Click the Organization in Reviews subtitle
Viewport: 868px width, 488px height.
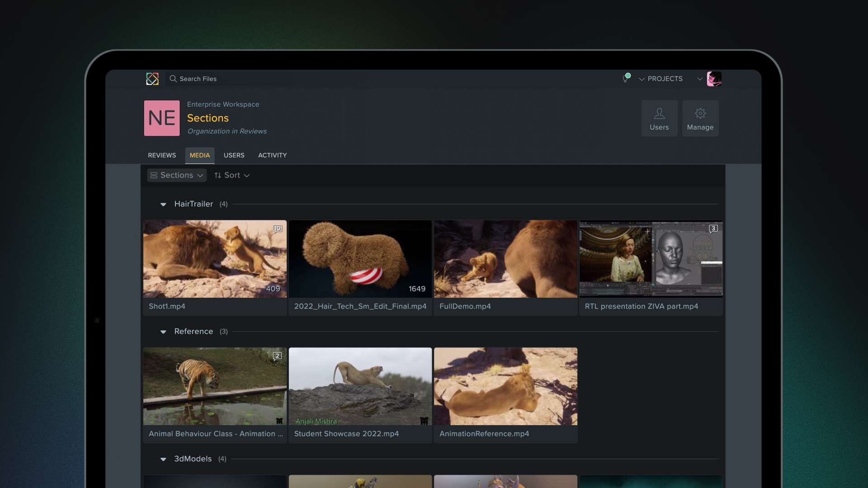[x=227, y=131]
